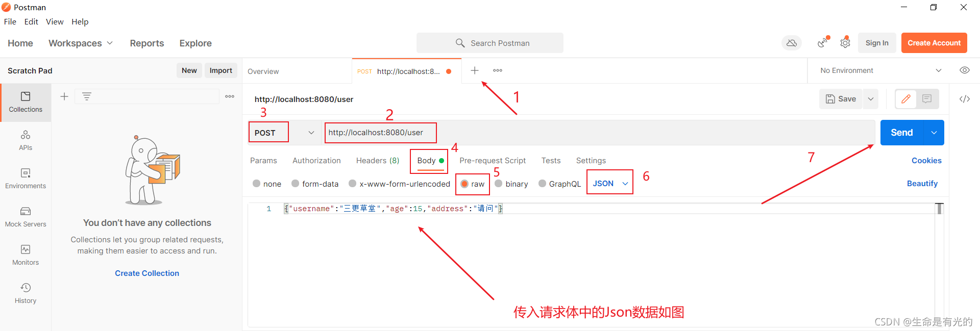Click the comment mode icon
This screenshot has height=331, width=980.
(x=927, y=99)
